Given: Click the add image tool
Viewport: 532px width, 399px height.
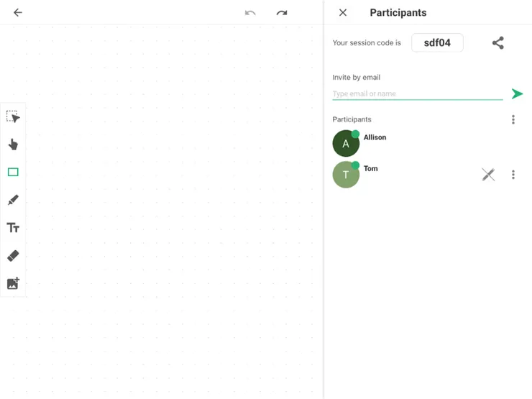Looking at the screenshot, I should 13,283.
